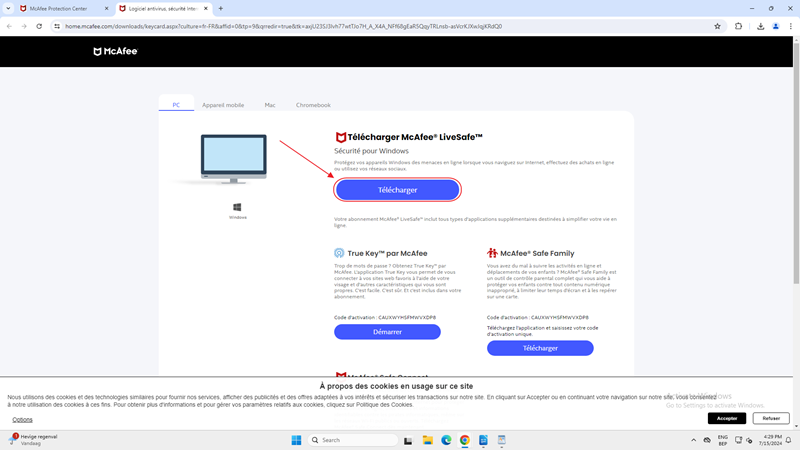Open the browser extensions menu
This screenshot has height=450, width=800.
(738, 26)
